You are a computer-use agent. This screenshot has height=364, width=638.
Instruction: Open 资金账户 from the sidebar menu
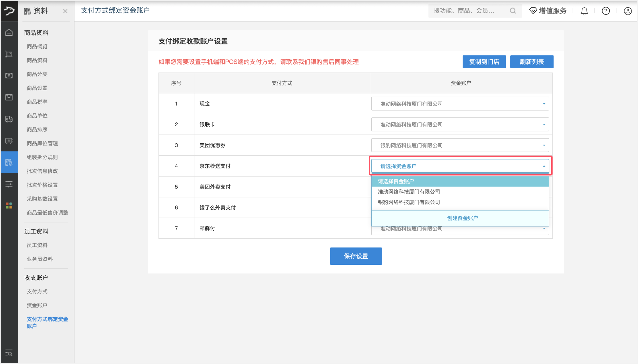coord(37,305)
